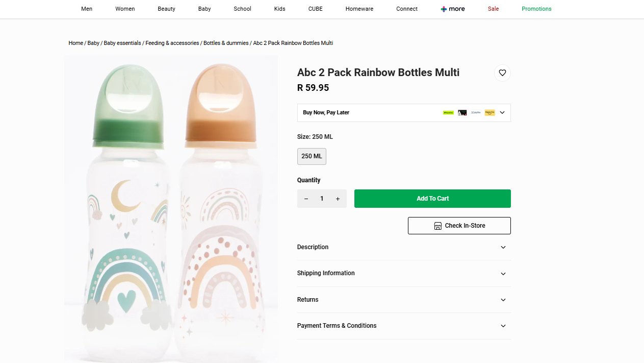Click the store icon in Check In-Store
This screenshot has height=363, width=644.
437,226
